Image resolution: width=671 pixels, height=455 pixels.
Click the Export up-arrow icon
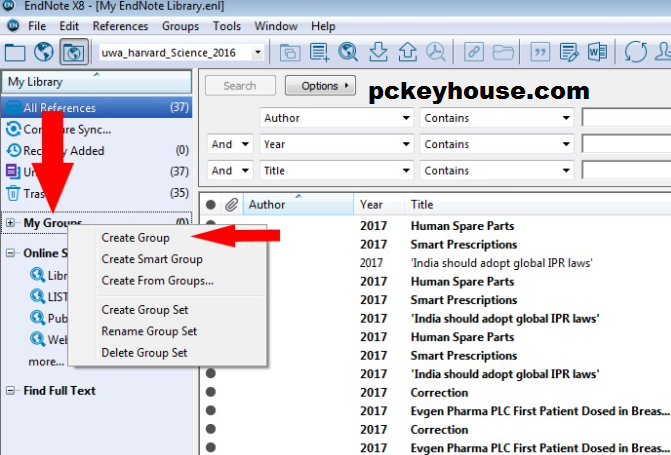(x=407, y=52)
